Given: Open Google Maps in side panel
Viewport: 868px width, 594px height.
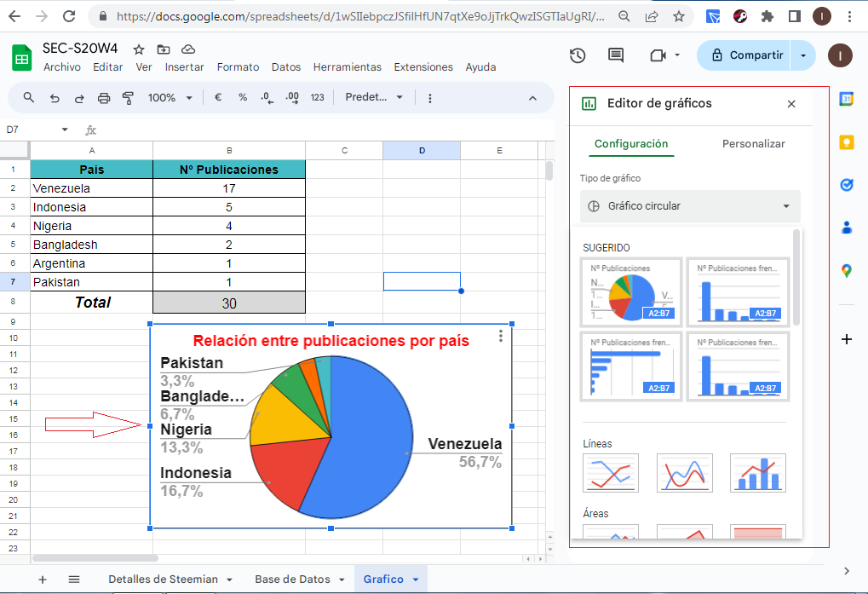Looking at the screenshot, I should pyautogui.click(x=847, y=271).
